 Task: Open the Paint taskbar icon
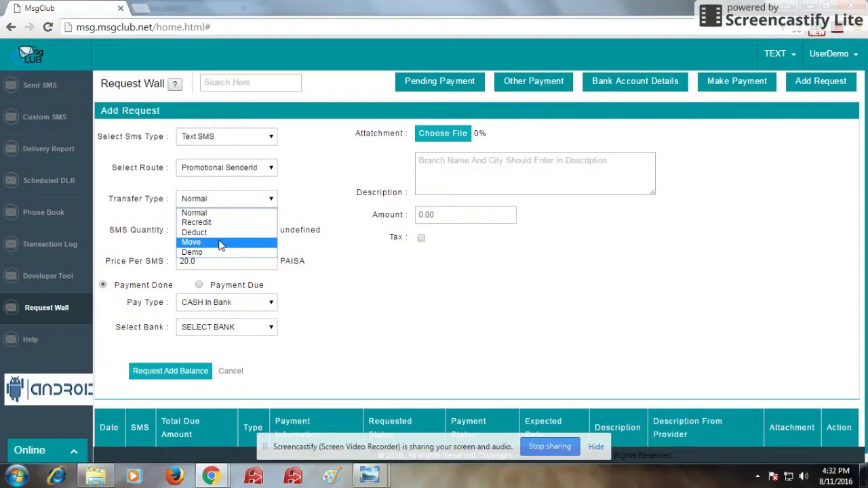click(332, 476)
